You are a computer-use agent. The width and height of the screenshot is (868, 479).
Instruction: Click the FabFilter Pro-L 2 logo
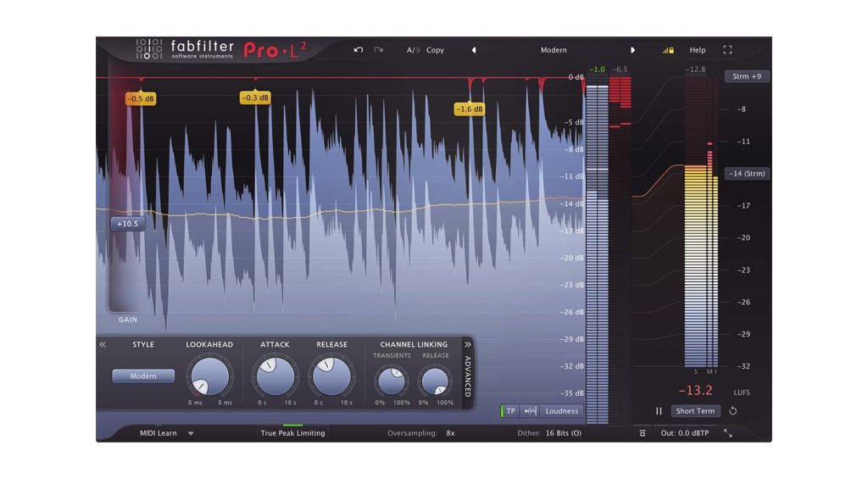(x=221, y=50)
